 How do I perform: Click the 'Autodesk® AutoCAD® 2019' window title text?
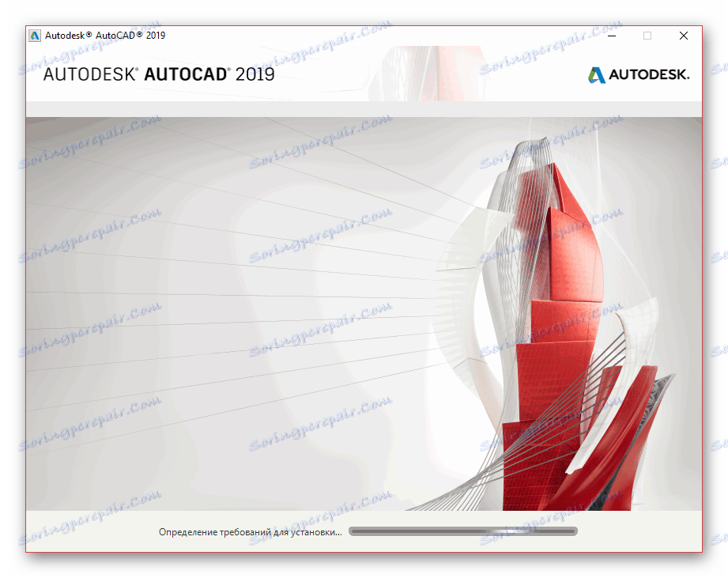(x=105, y=36)
